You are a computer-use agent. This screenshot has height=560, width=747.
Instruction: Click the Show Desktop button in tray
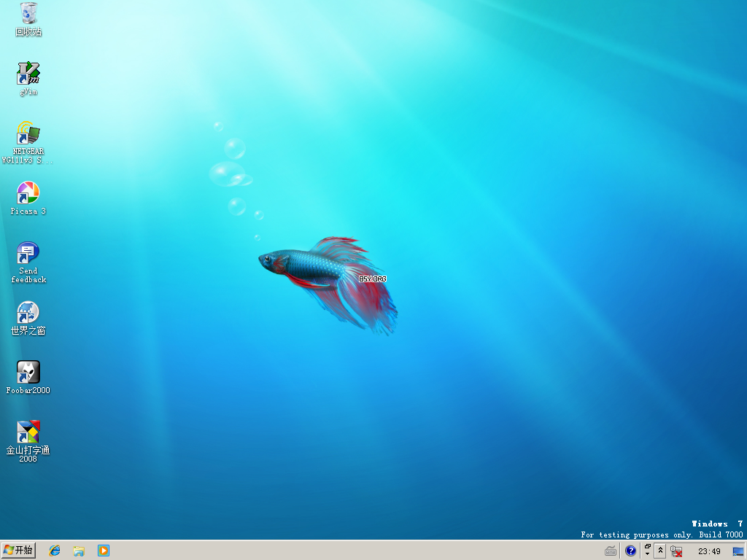[x=738, y=551]
